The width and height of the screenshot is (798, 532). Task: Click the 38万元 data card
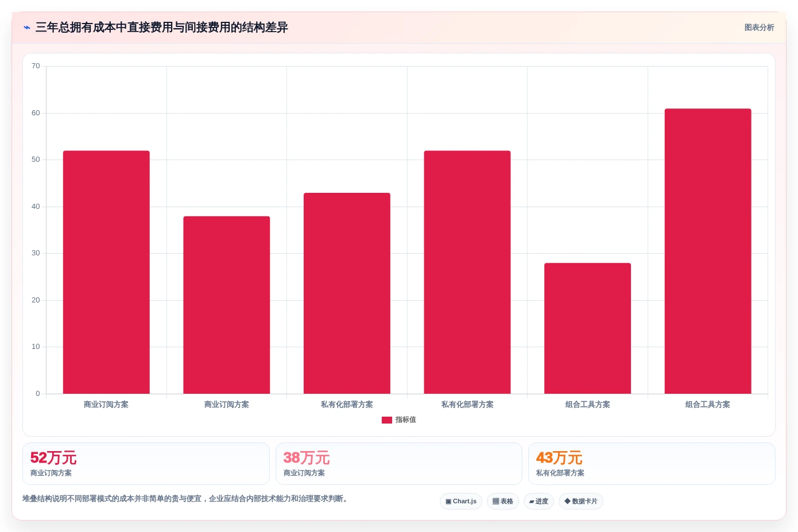[399, 464]
